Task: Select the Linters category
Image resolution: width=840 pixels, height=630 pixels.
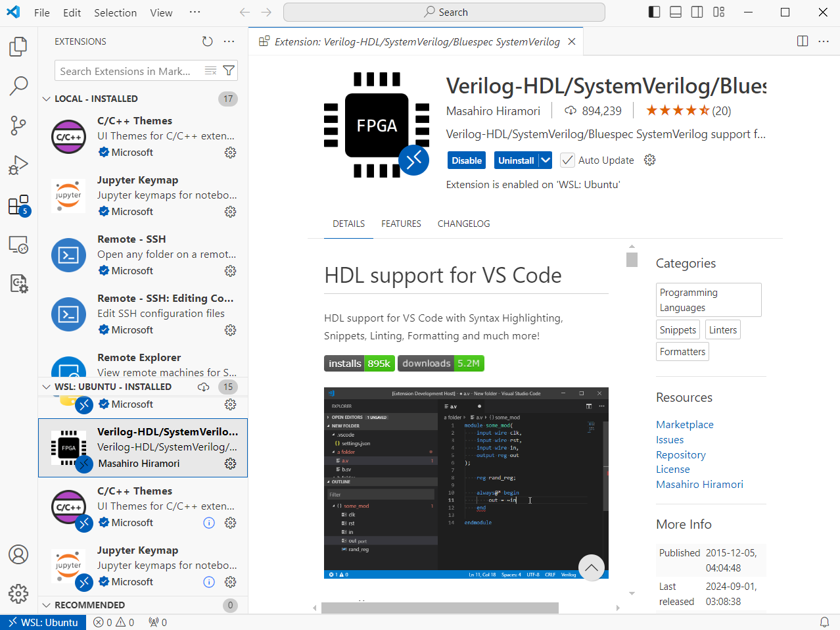Action: (723, 330)
